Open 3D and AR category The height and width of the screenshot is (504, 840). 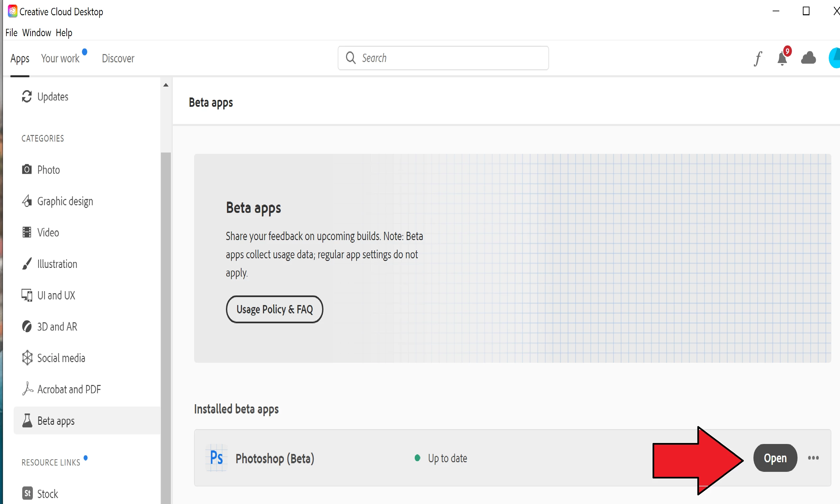pyautogui.click(x=57, y=327)
